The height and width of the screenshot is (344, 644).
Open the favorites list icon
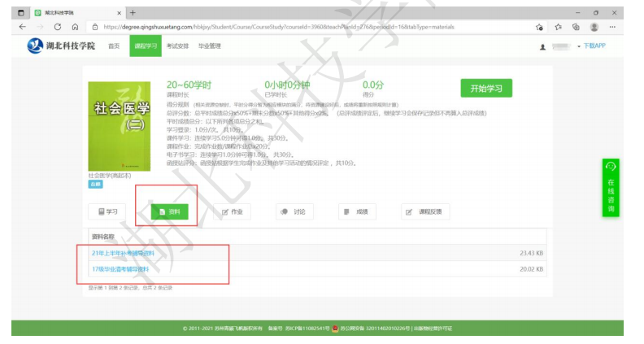558,27
